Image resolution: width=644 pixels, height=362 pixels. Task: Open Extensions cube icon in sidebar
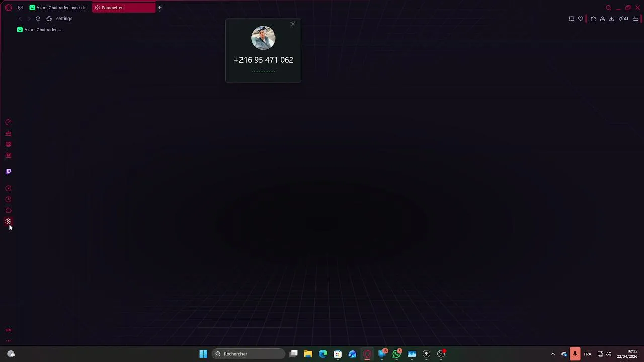(x=8, y=211)
